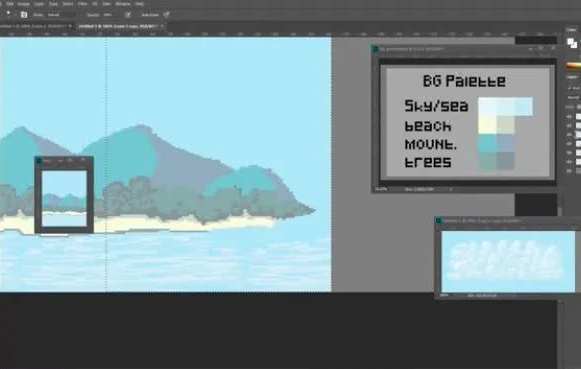
Task: Open the Image menu
Action: [24, 4]
